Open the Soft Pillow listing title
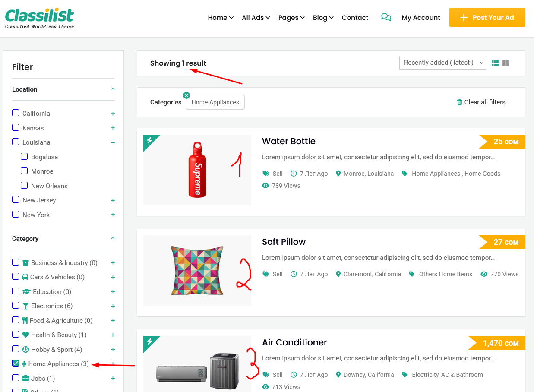Viewport: 534px width, 392px height. coord(284,242)
